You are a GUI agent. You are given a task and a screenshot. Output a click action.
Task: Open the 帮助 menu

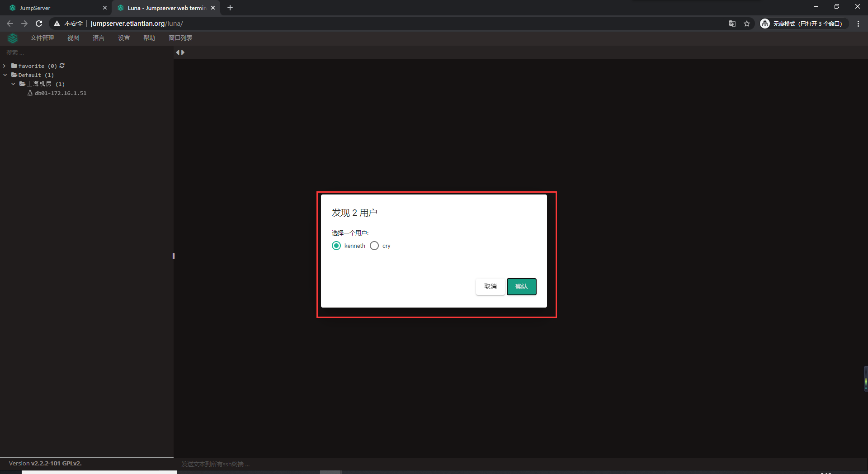tap(149, 38)
